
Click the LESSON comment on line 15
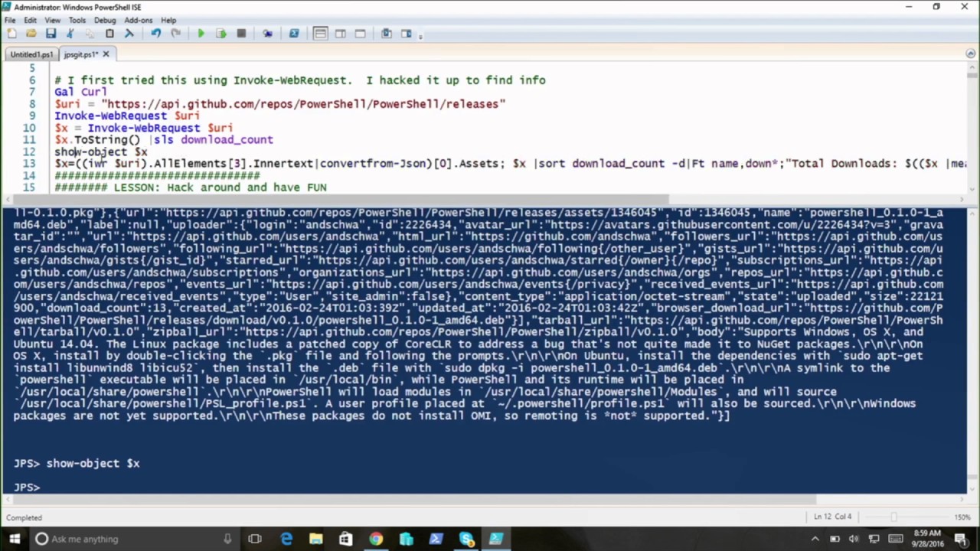coord(191,187)
